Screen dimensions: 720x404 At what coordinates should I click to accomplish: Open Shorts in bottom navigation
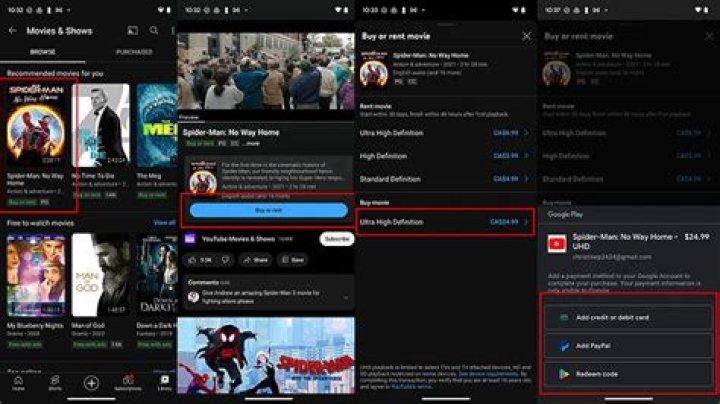tap(55, 383)
